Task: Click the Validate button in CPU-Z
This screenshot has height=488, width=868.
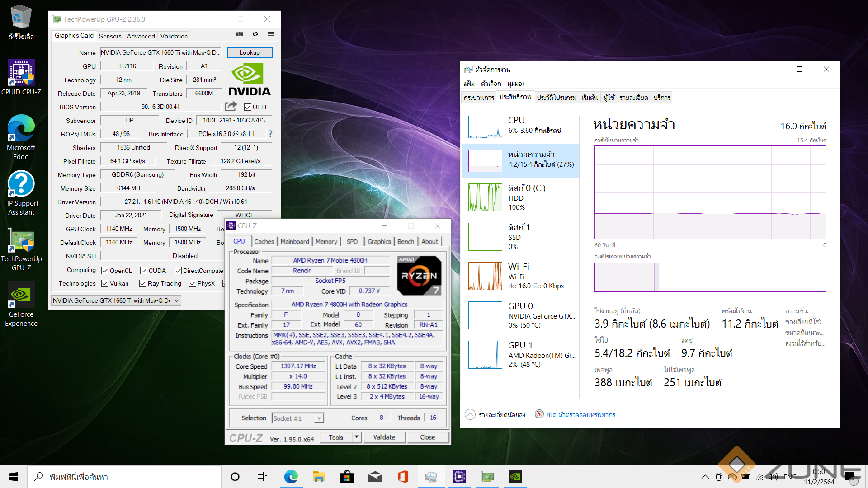Action: point(384,437)
